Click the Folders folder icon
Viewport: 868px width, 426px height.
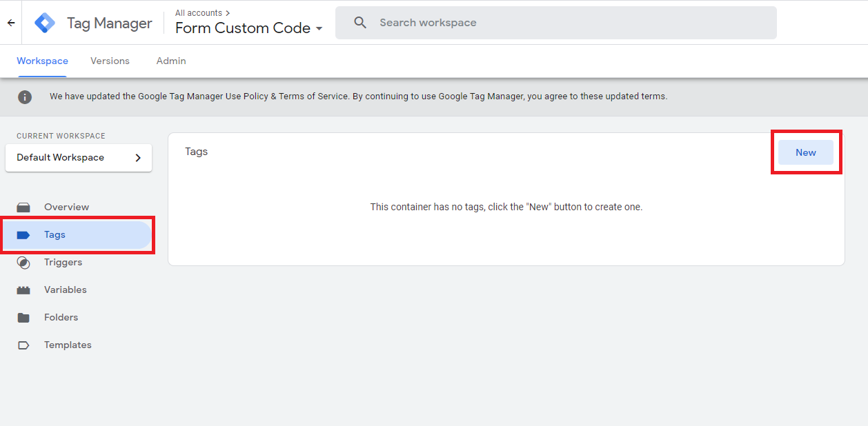(x=23, y=318)
